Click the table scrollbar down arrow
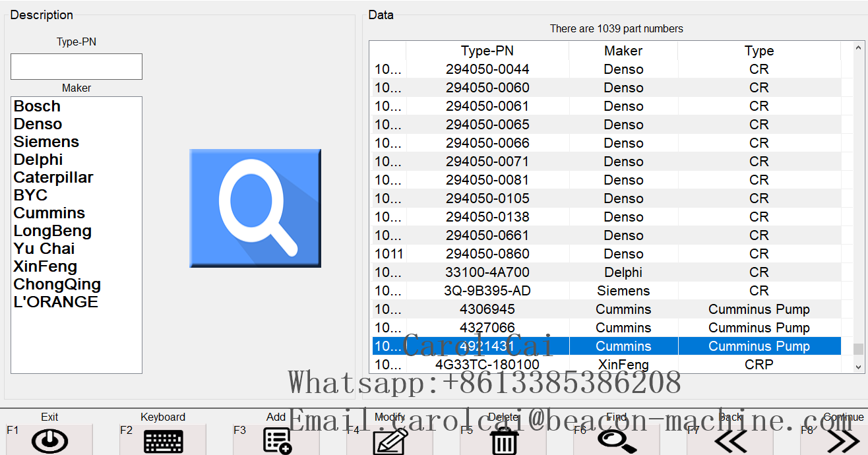 (858, 367)
